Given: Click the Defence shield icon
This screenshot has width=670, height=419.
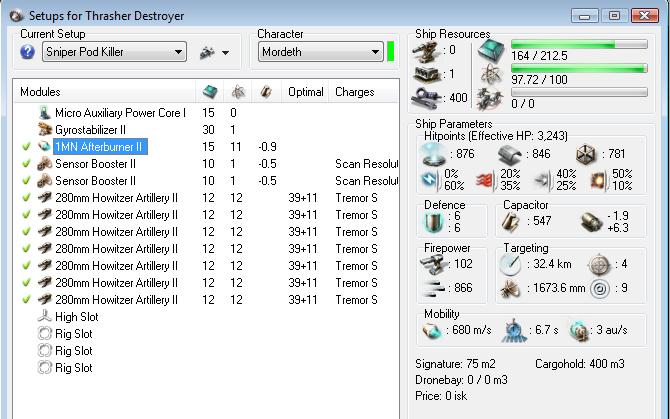Looking at the screenshot, I should (x=434, y=223).
